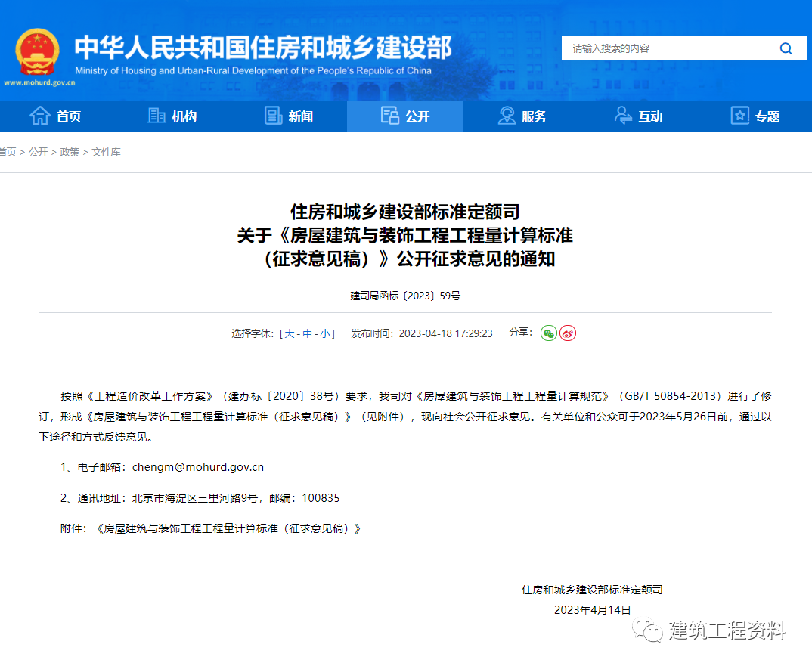The height and width of the screenshot is (666, 812).
Task: Share the notice via Weibo icon
Action: [x=568, y=333]
